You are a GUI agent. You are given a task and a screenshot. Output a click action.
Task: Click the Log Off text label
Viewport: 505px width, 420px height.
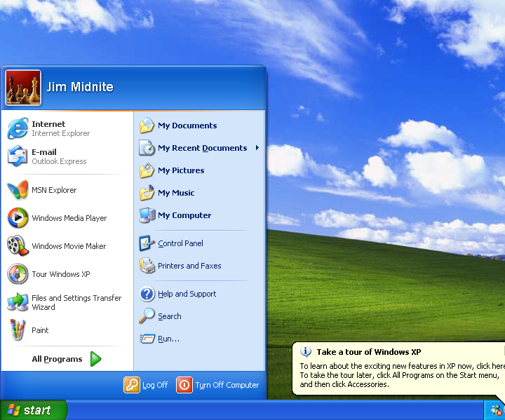coord(155,385)
